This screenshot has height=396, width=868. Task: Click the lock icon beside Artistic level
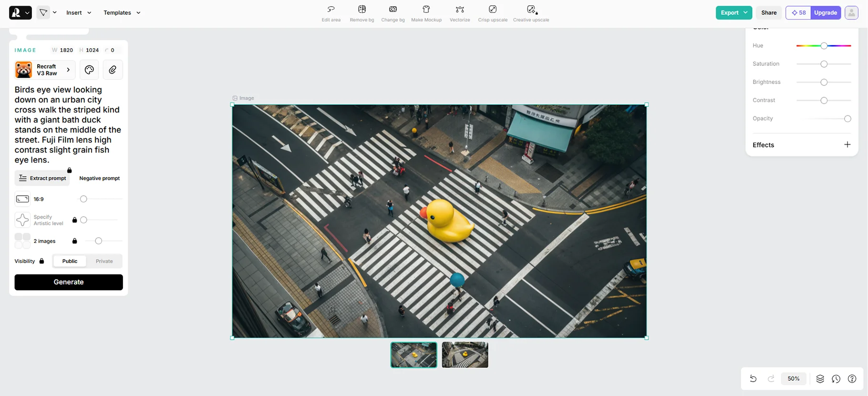tap(74, 220)
